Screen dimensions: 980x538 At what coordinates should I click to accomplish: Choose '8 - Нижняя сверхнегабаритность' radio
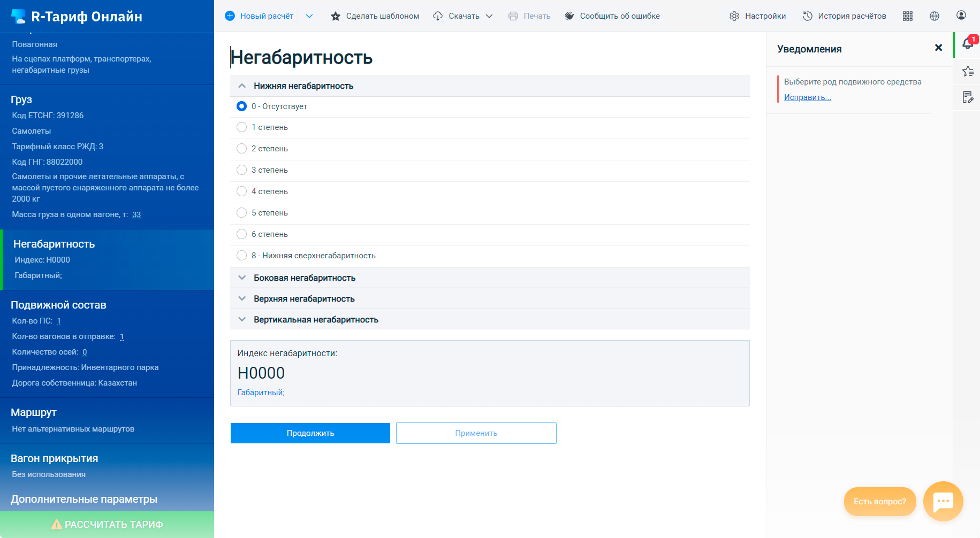click(242, 256)
